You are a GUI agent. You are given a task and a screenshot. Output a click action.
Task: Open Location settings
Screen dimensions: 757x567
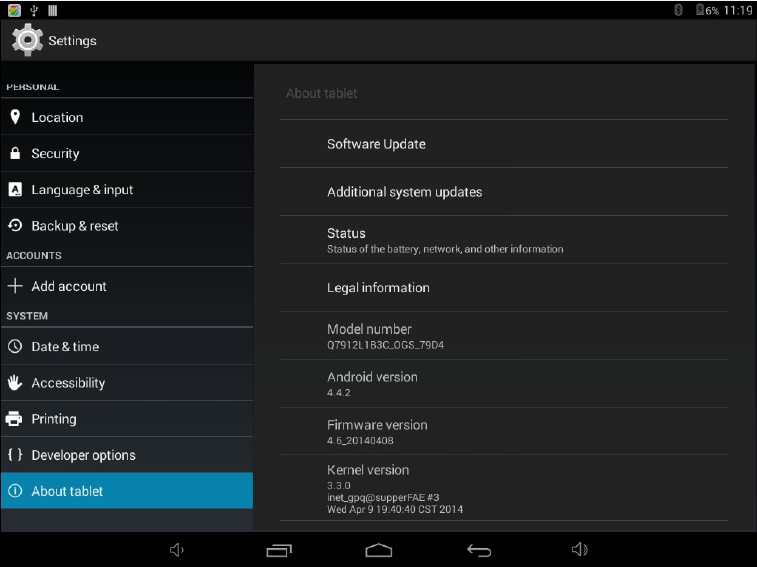127,117
